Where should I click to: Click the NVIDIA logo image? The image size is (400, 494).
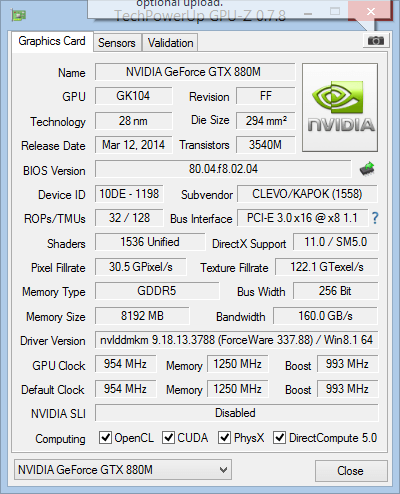(x=340, y=108)
